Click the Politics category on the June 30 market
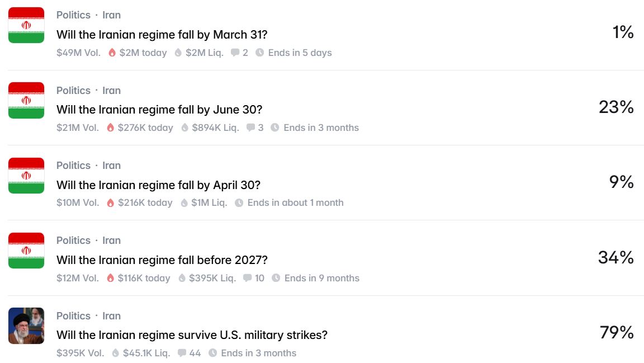Screen dimensions: 644x363 [x=73, y=91]
